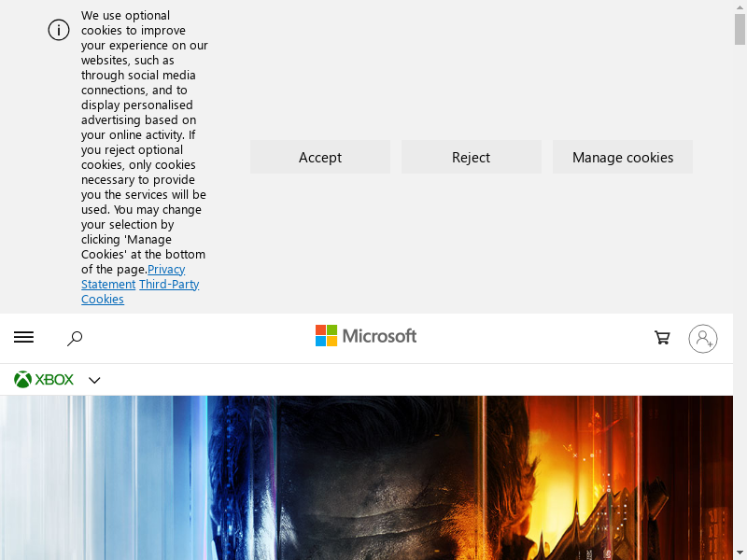This screenshot has width=747, height=560.
Task: Click the Microsoft wordmark text
Action: [379, 336]
